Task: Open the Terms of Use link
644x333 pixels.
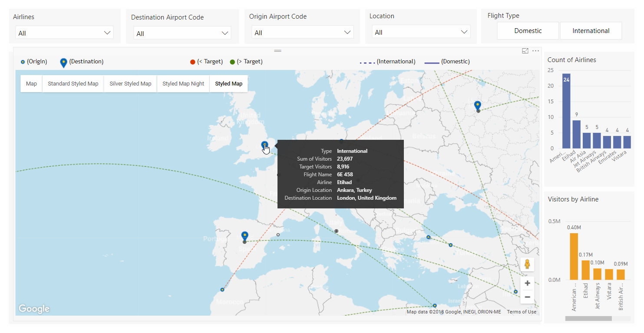Action: 522,311
